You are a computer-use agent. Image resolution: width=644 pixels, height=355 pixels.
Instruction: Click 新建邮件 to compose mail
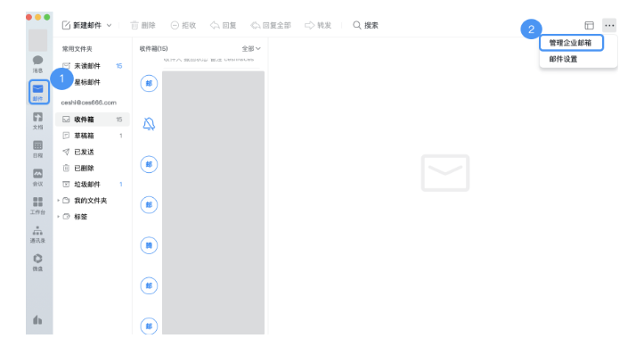(82, 26)
